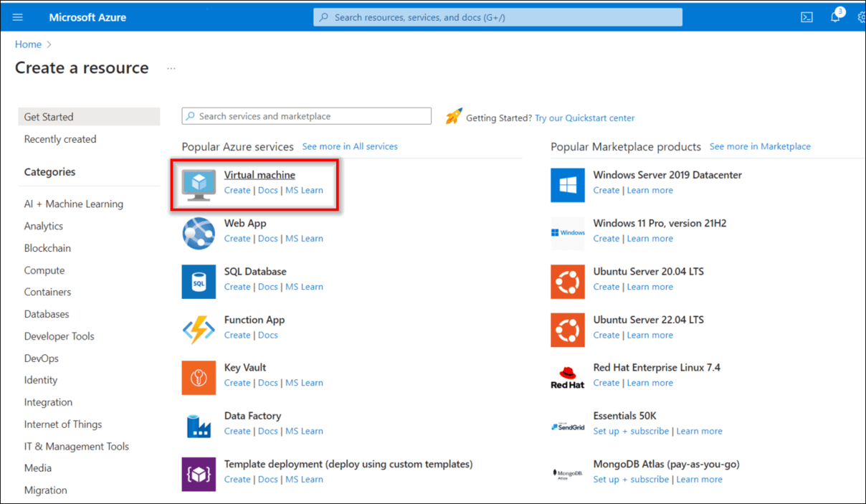Select the Ubuntu Server 20.04 LTS icon

click(x=568, y=281)
